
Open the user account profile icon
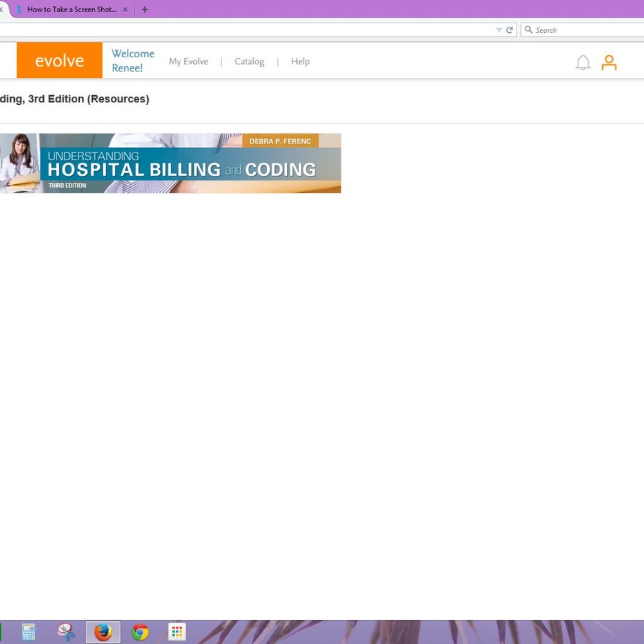point(609,62)
